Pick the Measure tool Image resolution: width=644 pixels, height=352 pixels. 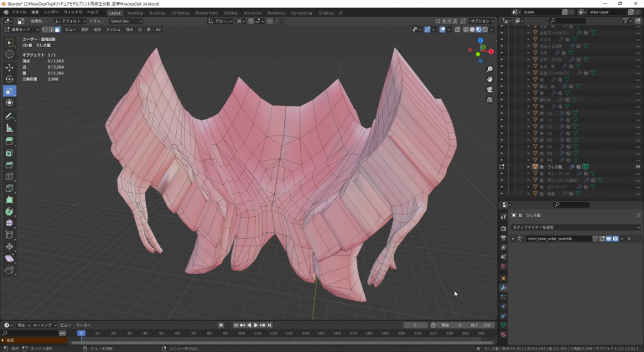9,128
